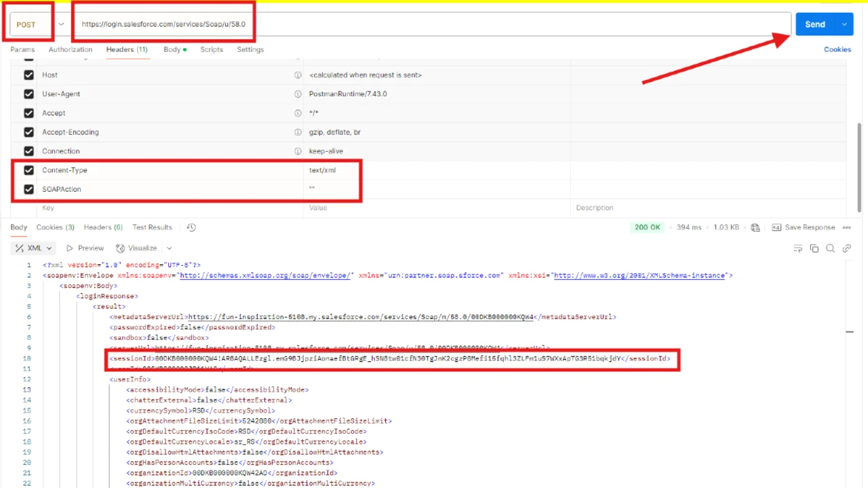Open the POST method dropdown
868x488 pixels.
tap(61, 24)
